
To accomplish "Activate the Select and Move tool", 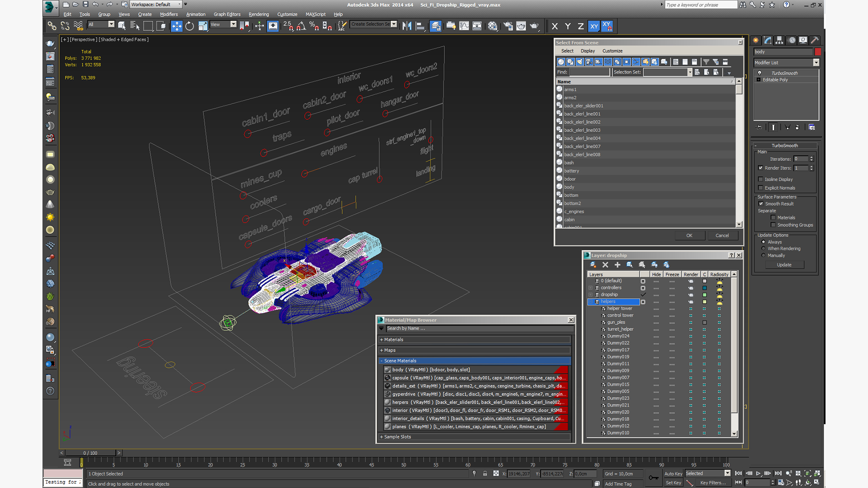I will (177, 26).
